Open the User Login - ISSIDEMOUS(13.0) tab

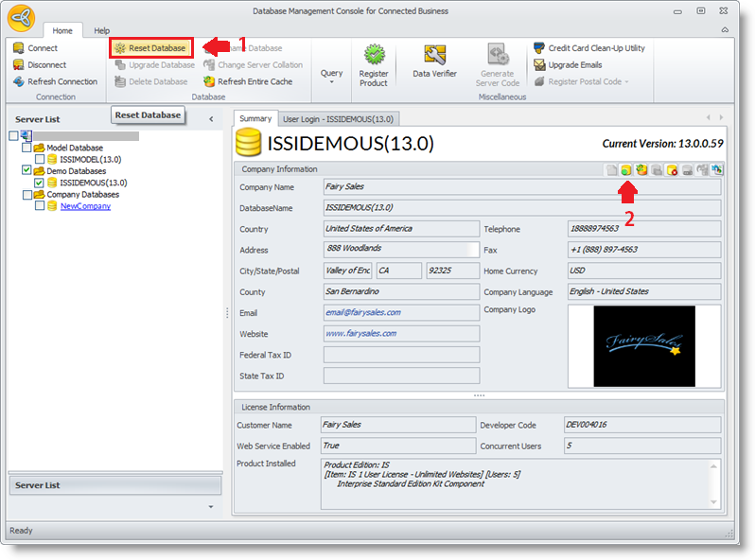click(339, 119)
